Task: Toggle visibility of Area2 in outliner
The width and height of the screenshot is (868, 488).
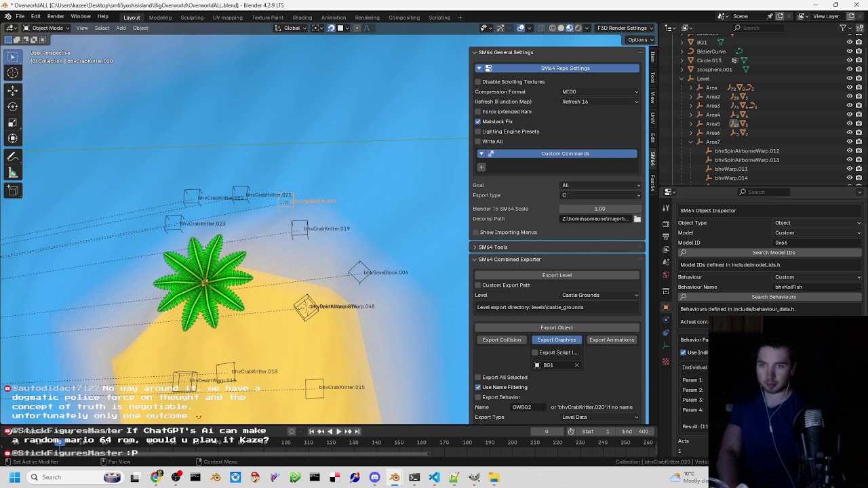Action: tap(849, 96)
